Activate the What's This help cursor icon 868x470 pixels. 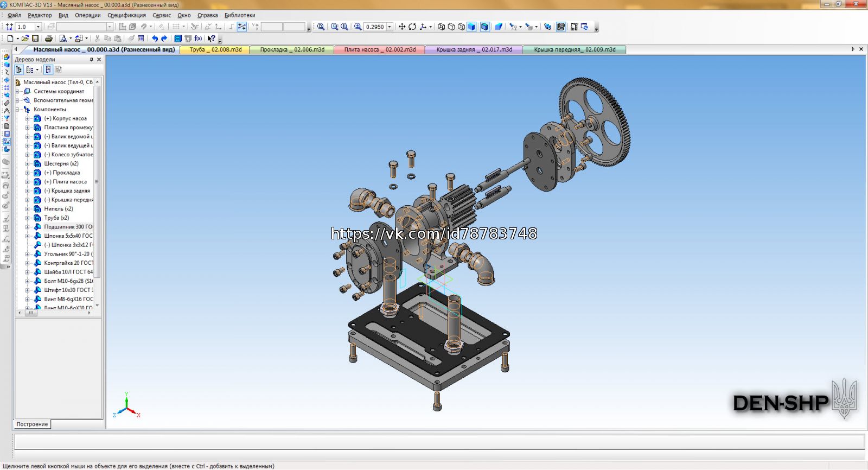click(211, 39)
